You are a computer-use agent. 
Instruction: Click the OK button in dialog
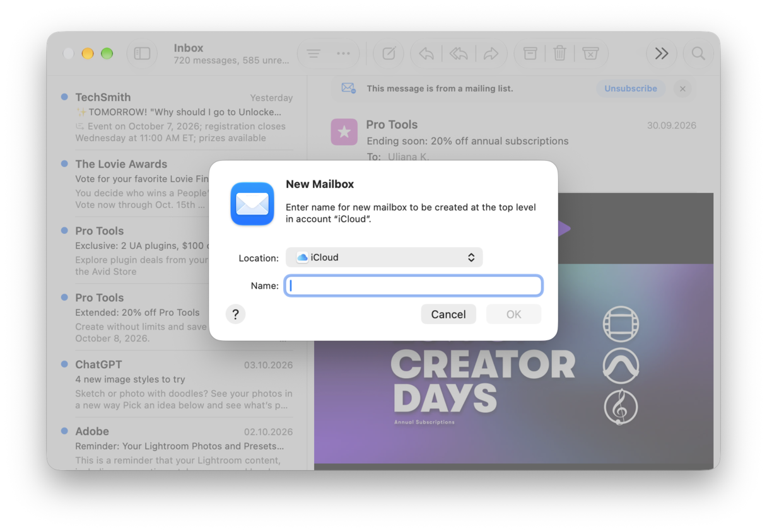513,314
